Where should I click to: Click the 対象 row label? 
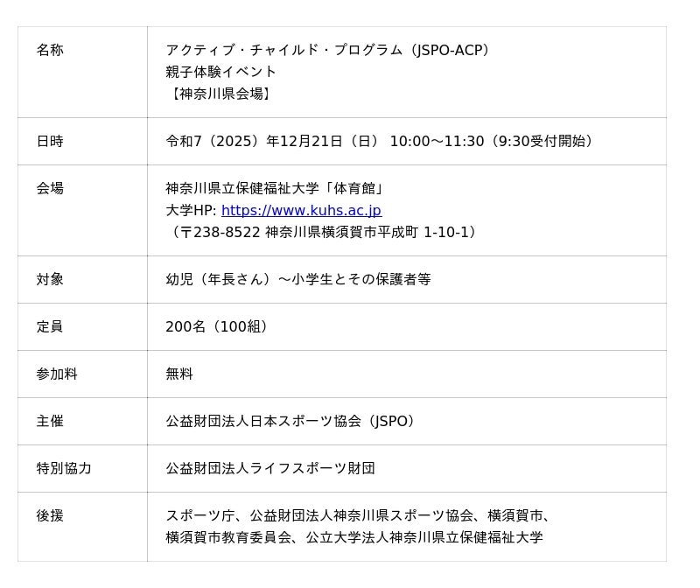point(50,280)
